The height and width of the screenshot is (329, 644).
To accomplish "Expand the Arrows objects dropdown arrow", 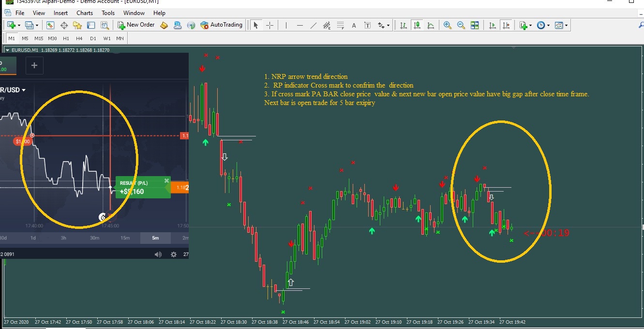I will pos(388,25).
